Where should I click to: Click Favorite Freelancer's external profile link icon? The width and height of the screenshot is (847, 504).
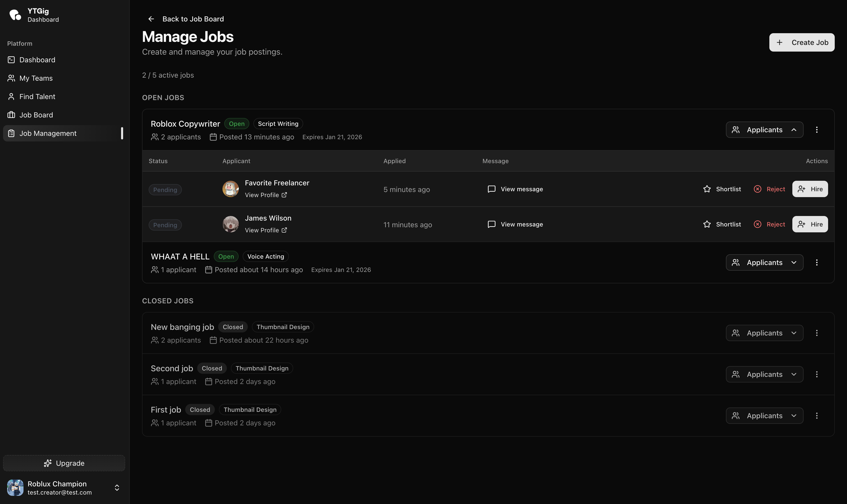pyautogui.click(x=284, y=195)
